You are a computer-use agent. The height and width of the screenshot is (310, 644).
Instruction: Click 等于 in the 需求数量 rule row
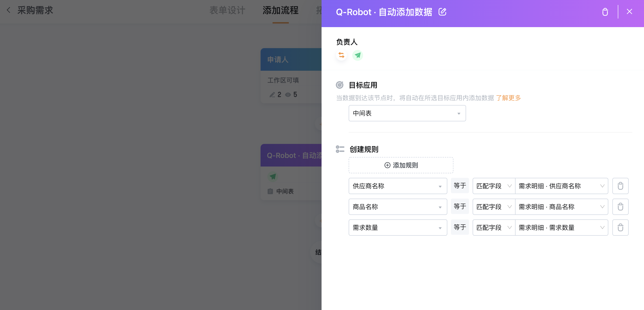pos(460,227)
